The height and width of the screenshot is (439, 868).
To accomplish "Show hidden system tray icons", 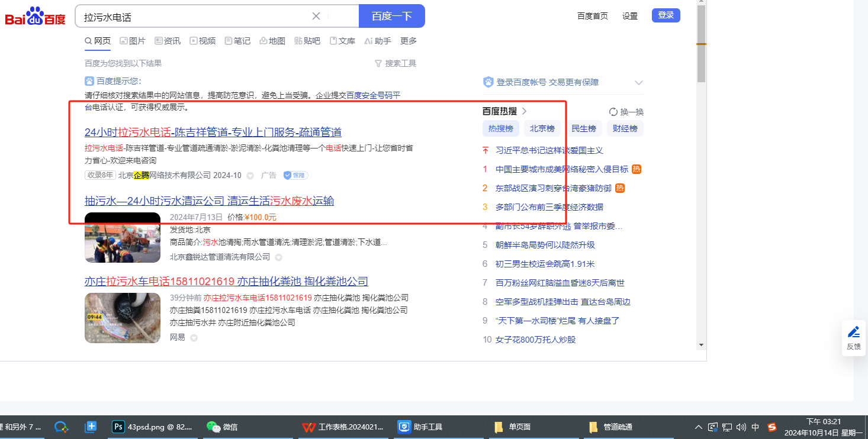I will (x=699, y=427).
